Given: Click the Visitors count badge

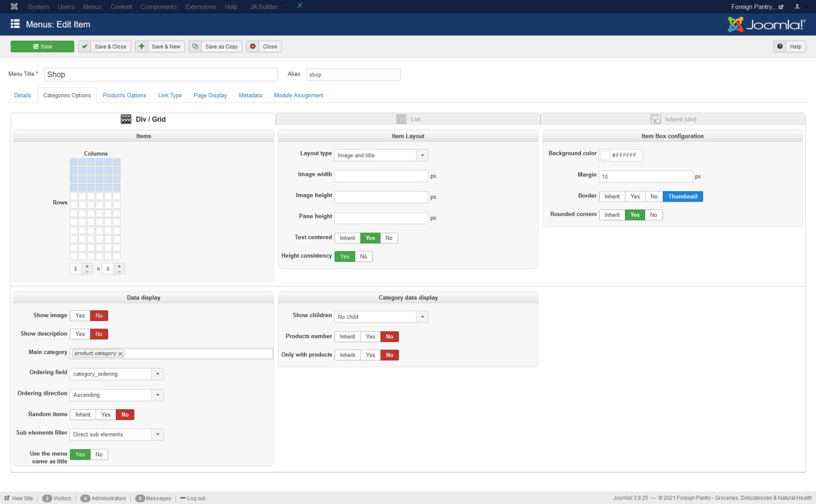Looking at the screenshot, I should point(47,498).
